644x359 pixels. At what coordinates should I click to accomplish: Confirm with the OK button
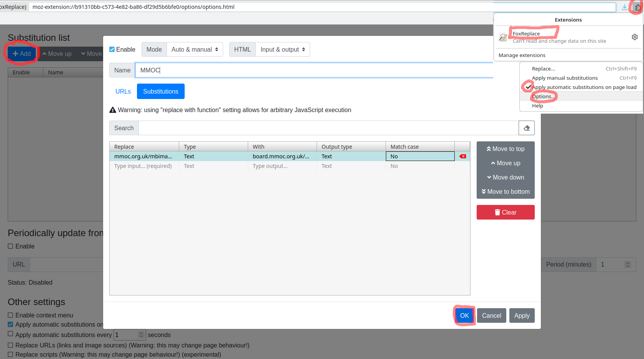[464, 315]
